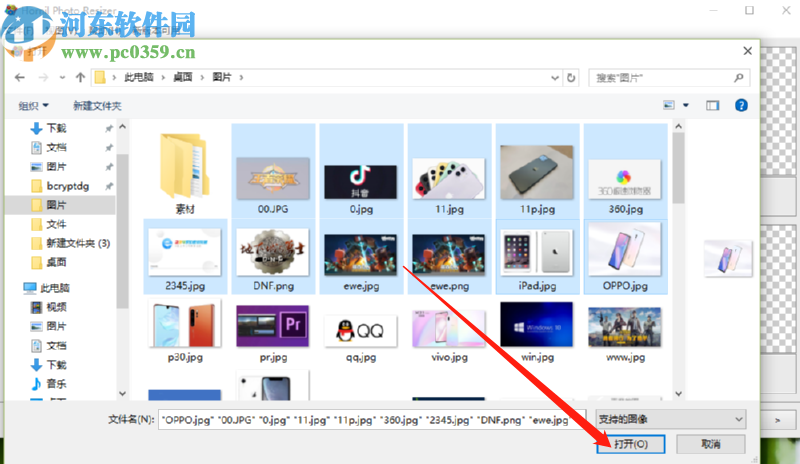The width and height of the screenshot is (800, 464).
Task: Click the OPPO preview image in preview pane
Action: click(x=728, y=258)
